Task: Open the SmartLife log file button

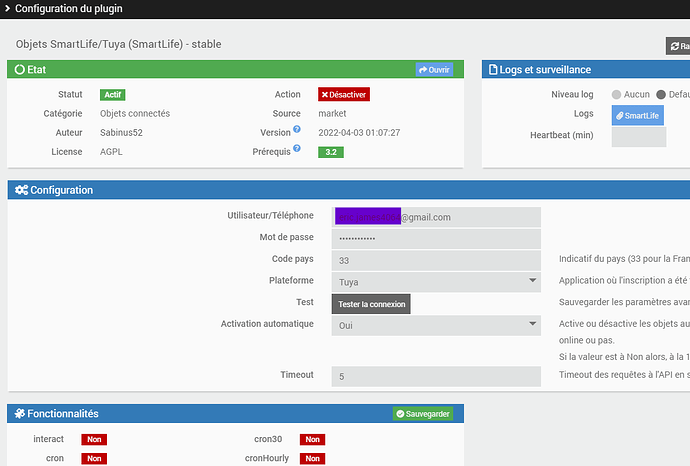Action: point(637,115)
